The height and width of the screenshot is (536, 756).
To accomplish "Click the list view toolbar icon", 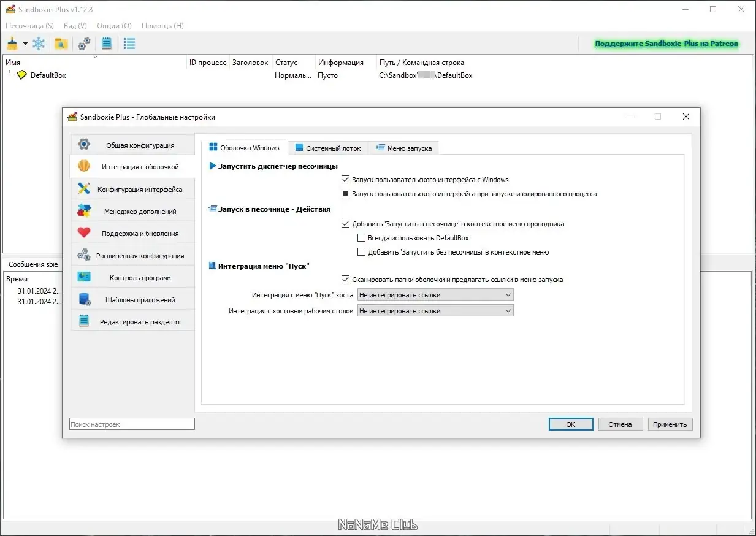I will (129, 44).
